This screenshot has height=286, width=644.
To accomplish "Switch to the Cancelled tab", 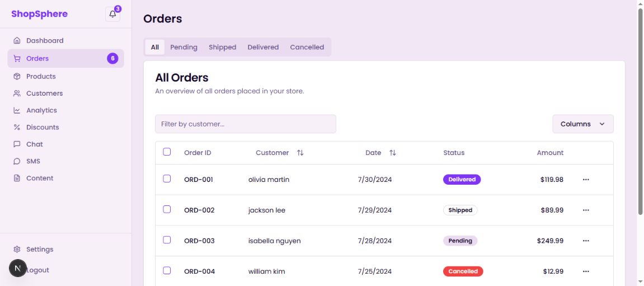I will tap(307, 48).
